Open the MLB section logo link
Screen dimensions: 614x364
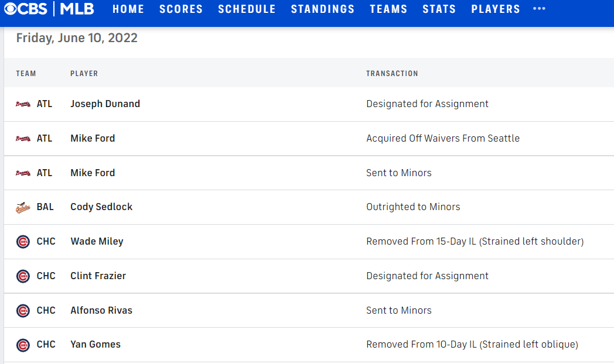77,9
